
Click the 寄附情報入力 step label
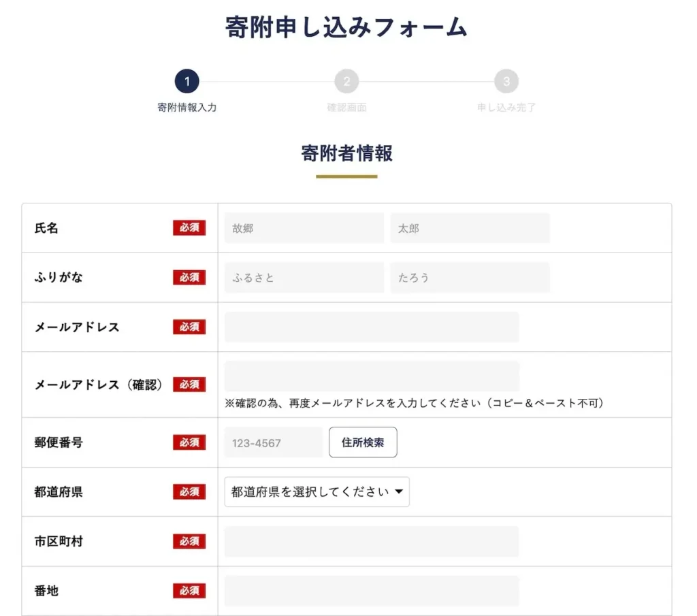point(187,108)
